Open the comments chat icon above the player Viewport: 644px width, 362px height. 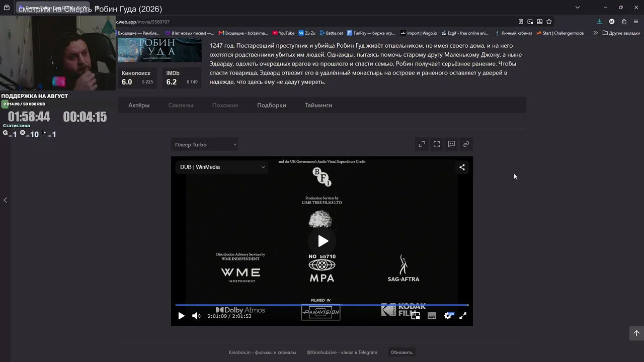click(x=451, y=144)
